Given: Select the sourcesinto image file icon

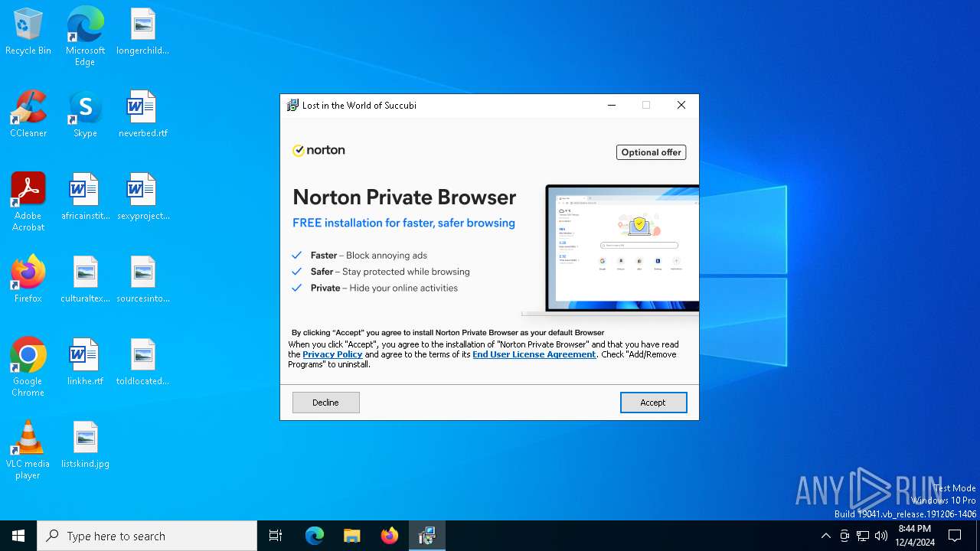Looking at the screenshot, I should click(142, 280).
